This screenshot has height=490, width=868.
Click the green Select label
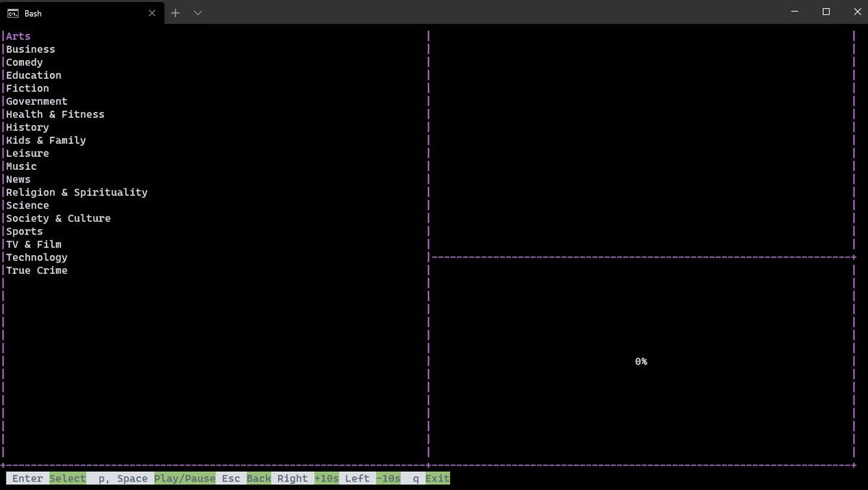(x=68, y=478)
